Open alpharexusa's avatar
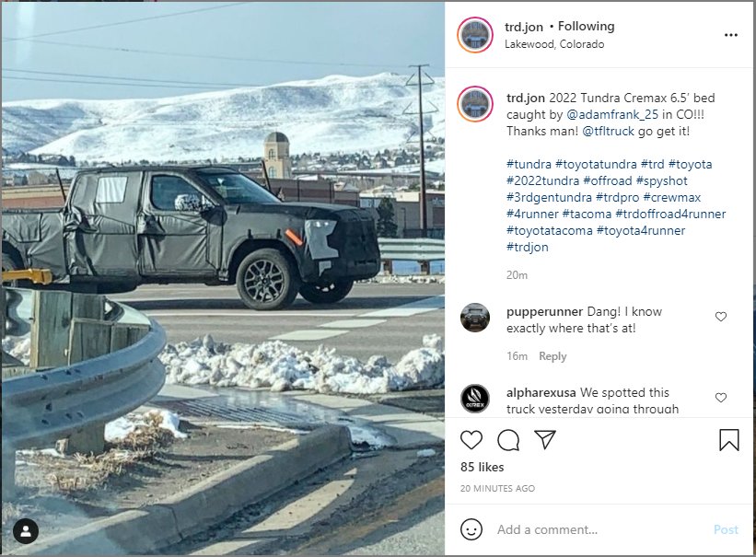The height and width of the screenshot is (557, 756). (475, 399)
